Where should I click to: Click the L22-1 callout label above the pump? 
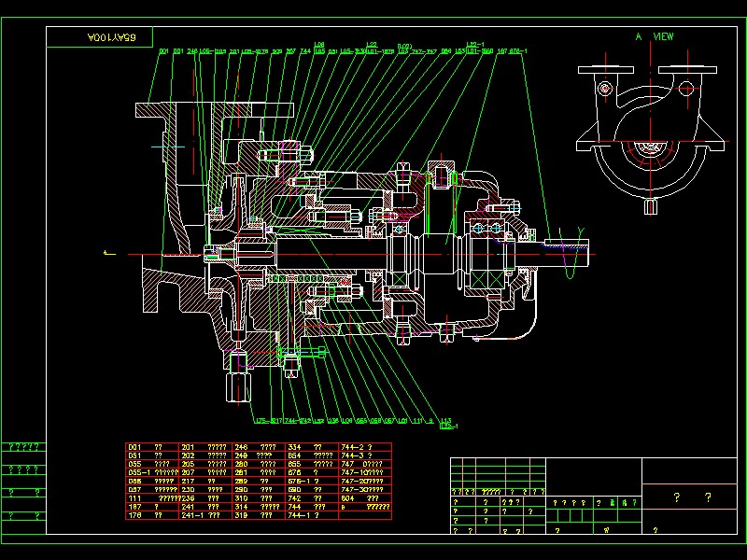tap(475, 44)
